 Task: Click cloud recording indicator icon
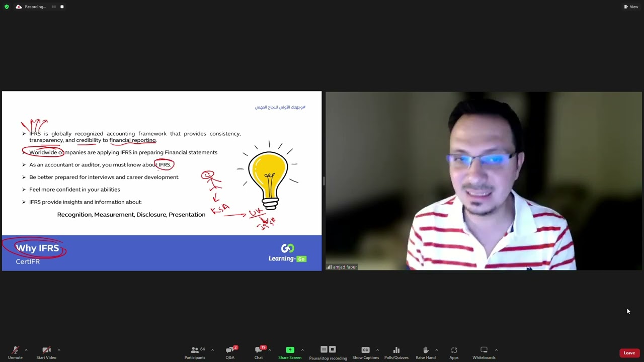click(19, 7)
